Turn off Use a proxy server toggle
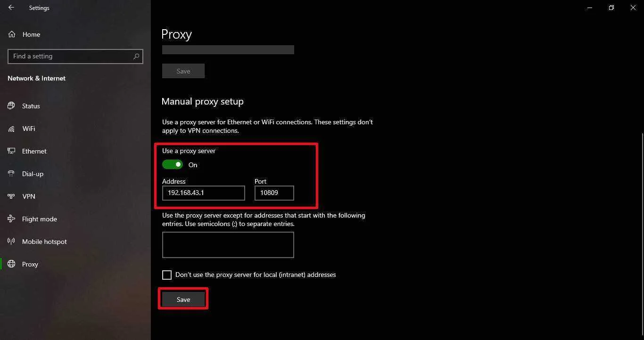The height and width of the screenshot is (340, 644). click(173, 164)
